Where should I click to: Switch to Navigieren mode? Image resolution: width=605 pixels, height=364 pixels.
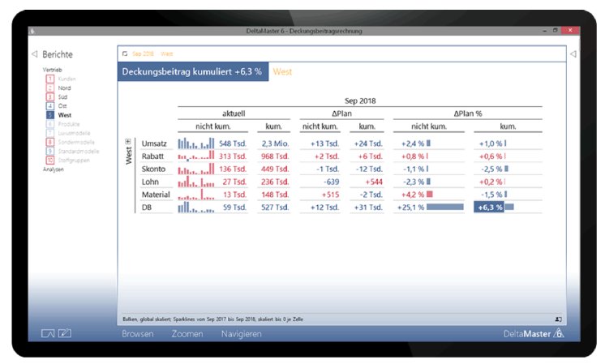point(242,334)
